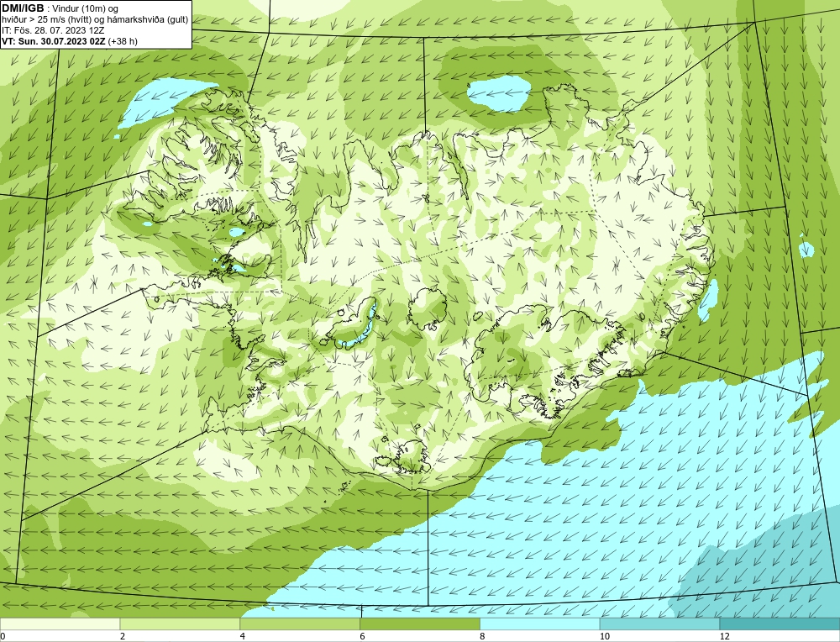
Task: Click the 'IT: Fös. 28. 07. 2023 12Z' line
Action: (52, 30)
